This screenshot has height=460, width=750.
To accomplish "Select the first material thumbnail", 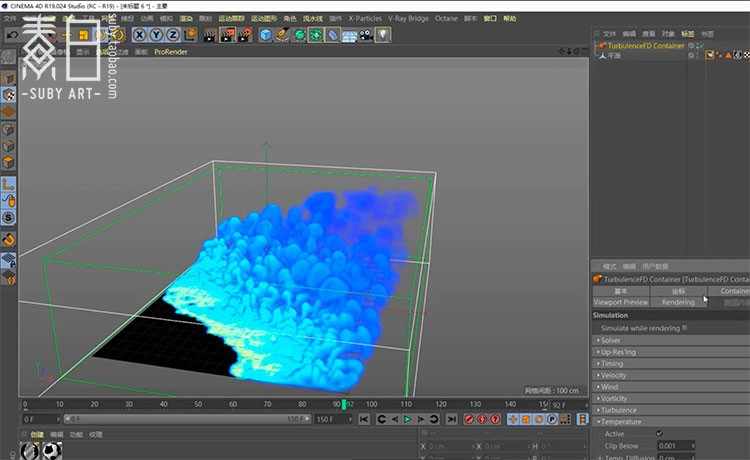I will point(30,451).
